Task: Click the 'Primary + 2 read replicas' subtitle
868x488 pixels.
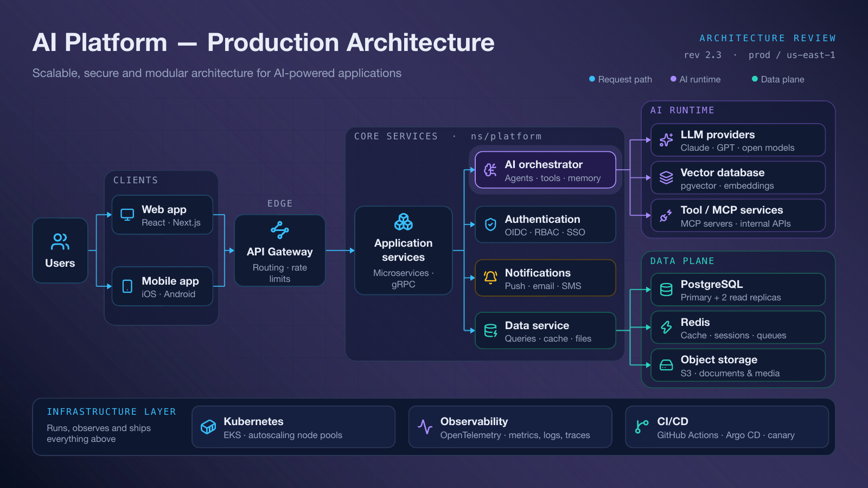Action: 731,297
